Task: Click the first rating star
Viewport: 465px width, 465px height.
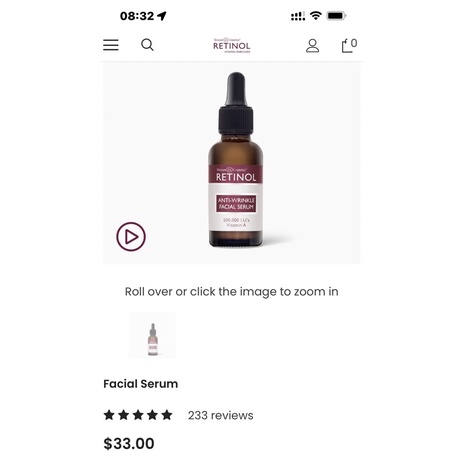Action: pos(109,415)
